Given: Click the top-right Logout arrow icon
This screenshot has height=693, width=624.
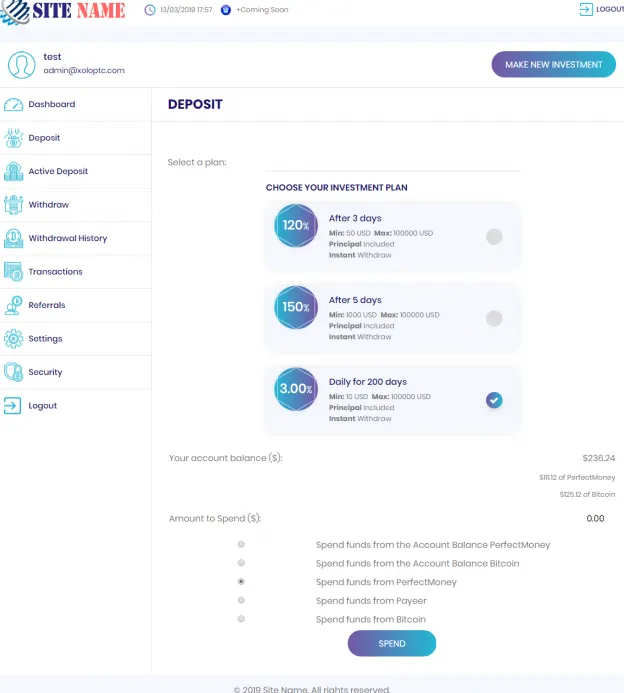Looking at the screenshot, I should 586,9.
